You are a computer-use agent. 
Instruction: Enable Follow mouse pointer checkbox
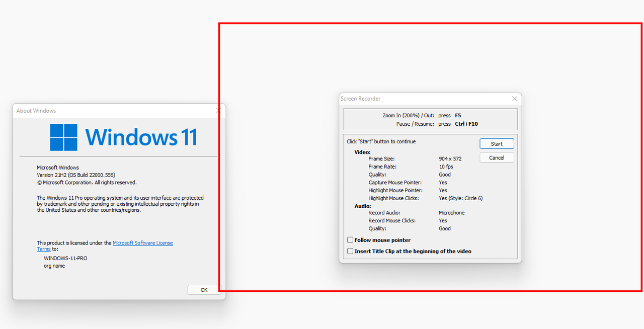(x=350, y=240)
